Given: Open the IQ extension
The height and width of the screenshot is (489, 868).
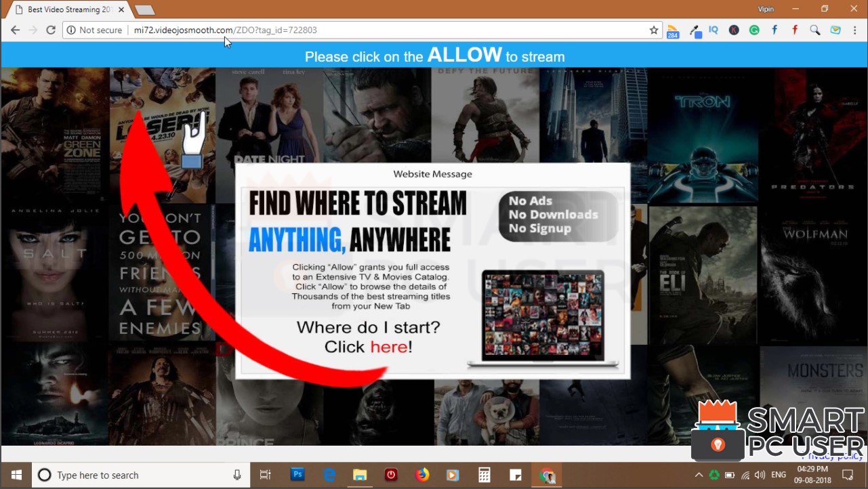Looking at the screenshot, I should tap(713, 30).
